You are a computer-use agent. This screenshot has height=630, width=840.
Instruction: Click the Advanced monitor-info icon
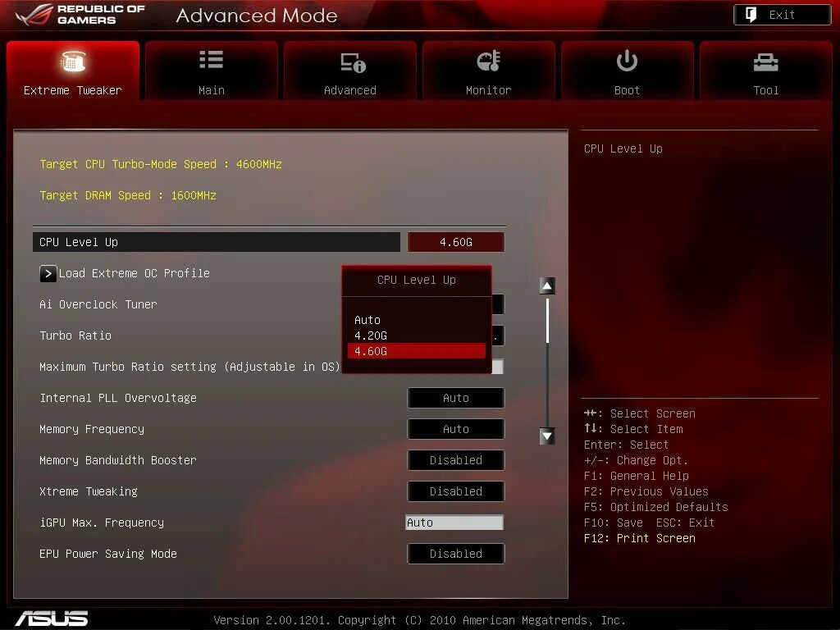[x=353, y=62]
